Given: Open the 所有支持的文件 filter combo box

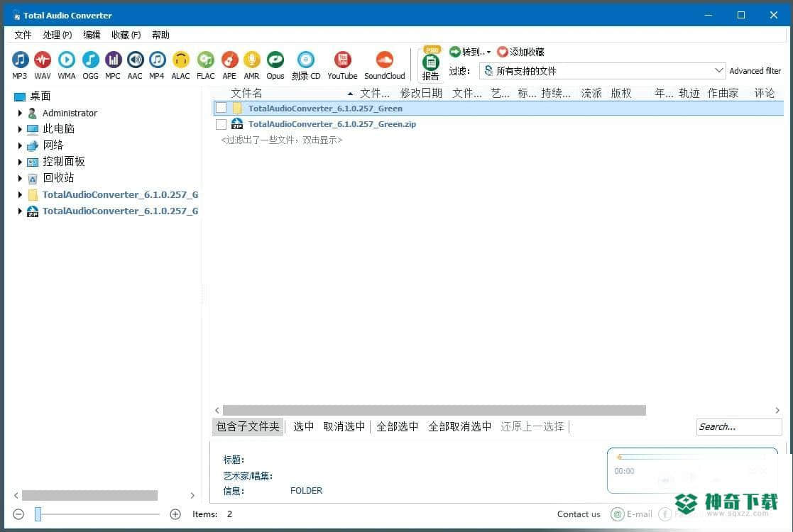Looking at the screenshot, I should click(603, 71).
